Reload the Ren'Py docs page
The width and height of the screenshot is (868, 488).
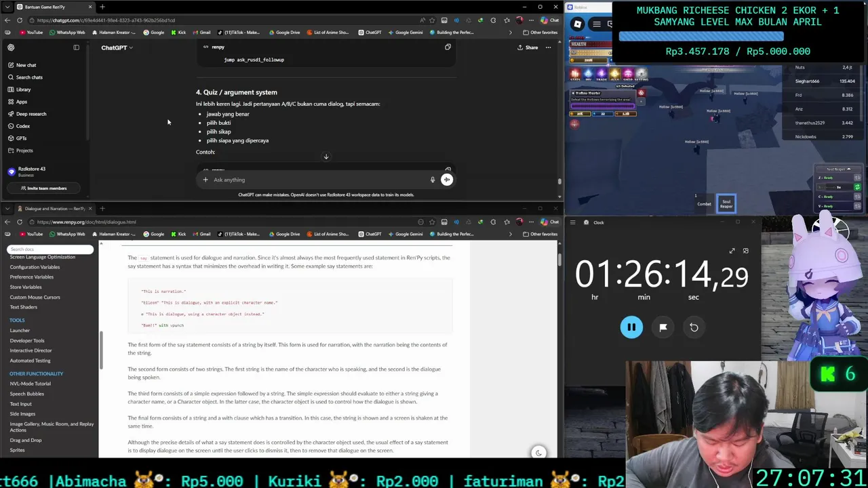tap(20, 222)
